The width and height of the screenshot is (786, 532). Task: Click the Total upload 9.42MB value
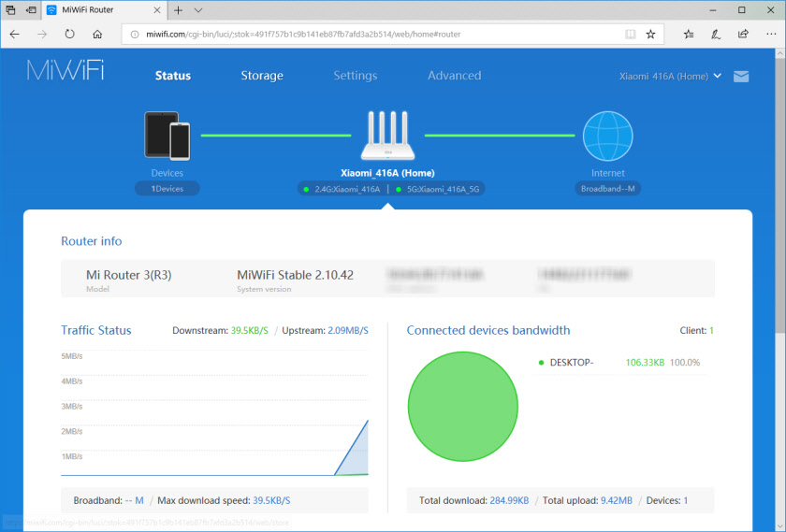(x=616, y=500)
